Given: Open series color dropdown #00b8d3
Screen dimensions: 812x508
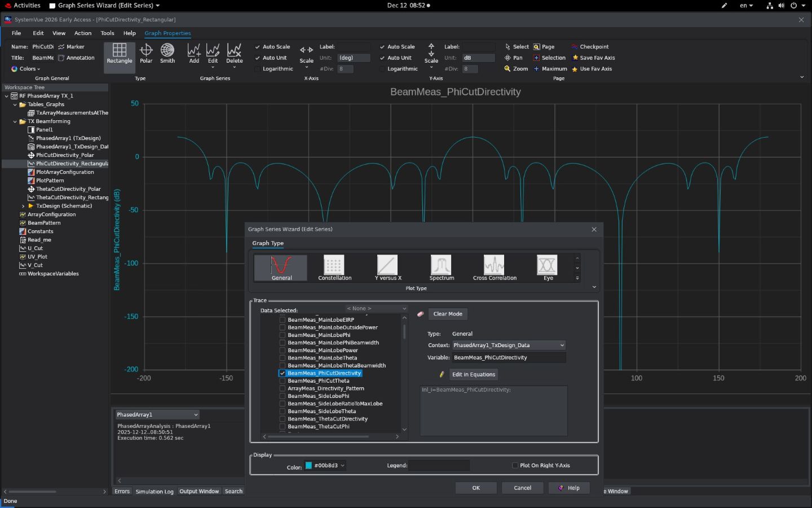Looking at the screenshot, I should (325, 466).
